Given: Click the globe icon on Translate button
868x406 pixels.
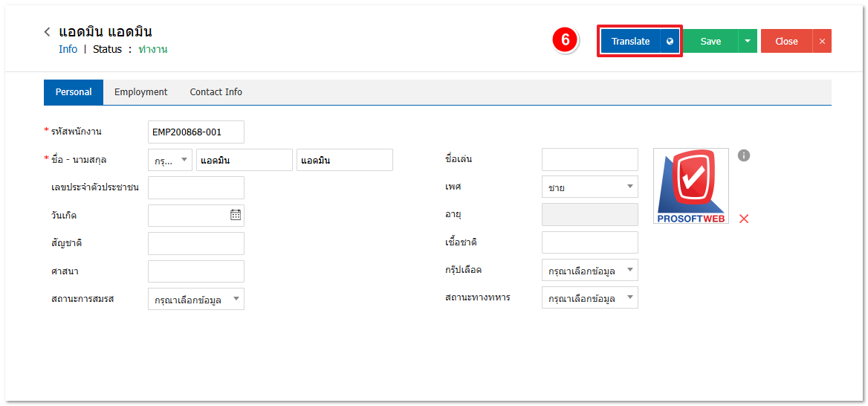Looking at the screenshot, I should coord(670,42).
